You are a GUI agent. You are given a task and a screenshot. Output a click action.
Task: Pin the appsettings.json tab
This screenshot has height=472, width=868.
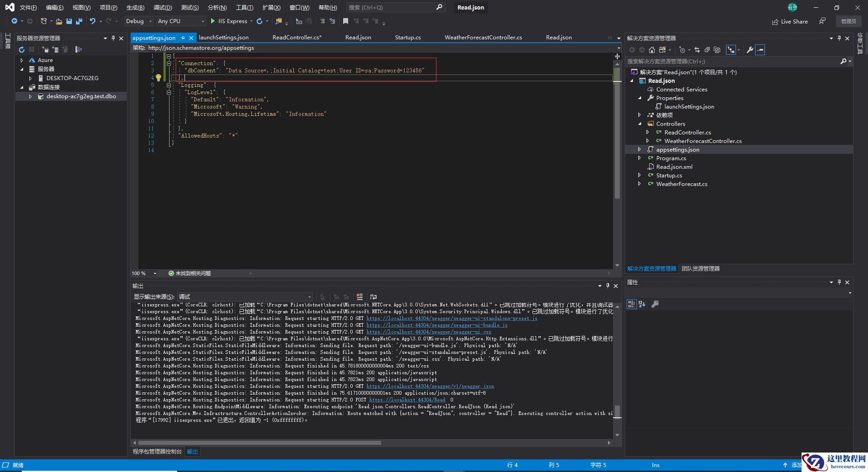click(x=183, y=38)
